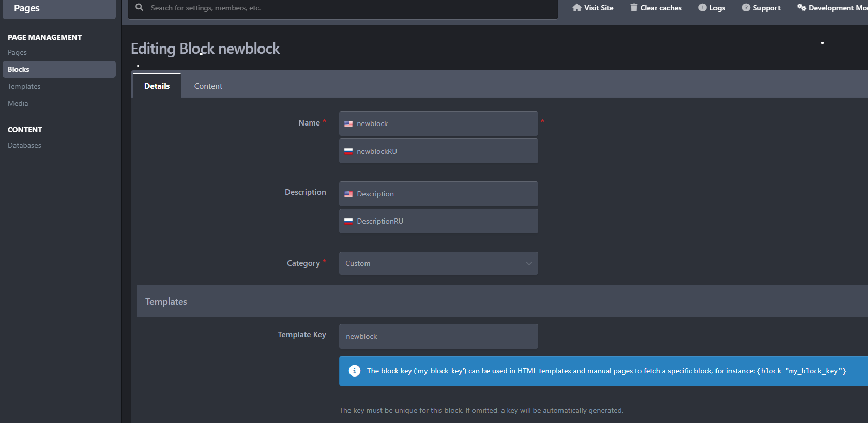
Task: Click the Category dropdown chevron arrow
Action: (528, 263)
